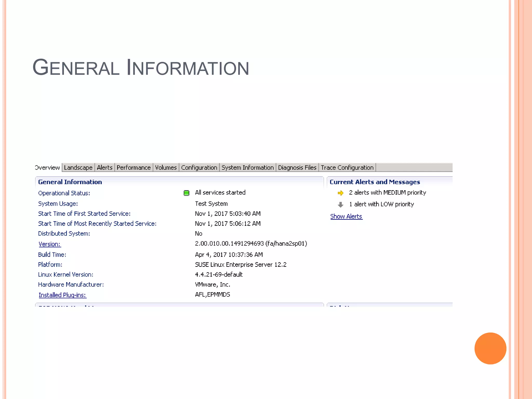Viewport: 532px width, 399px height.
Task: Select the '1 alert with LOW priority' text
Action: 381,204
